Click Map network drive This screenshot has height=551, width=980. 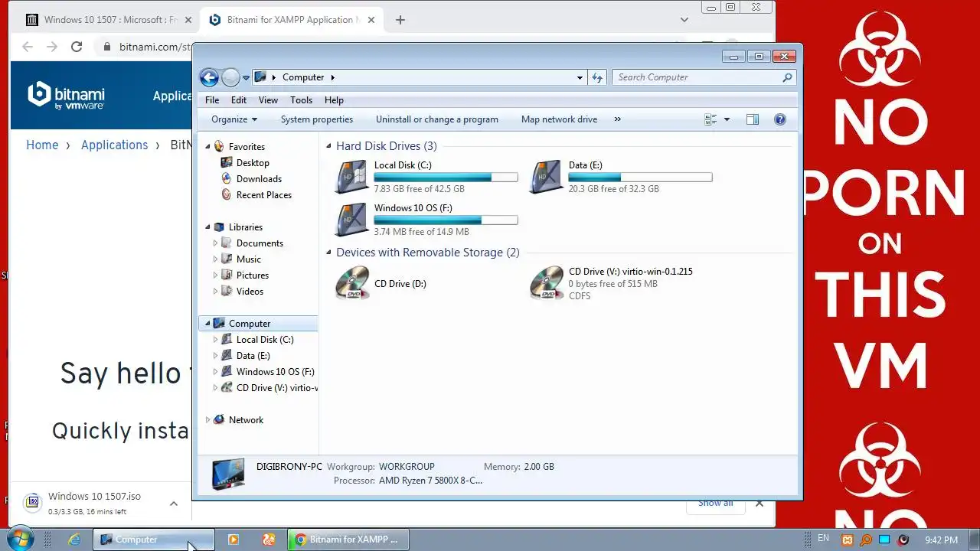tap(559, 119)
